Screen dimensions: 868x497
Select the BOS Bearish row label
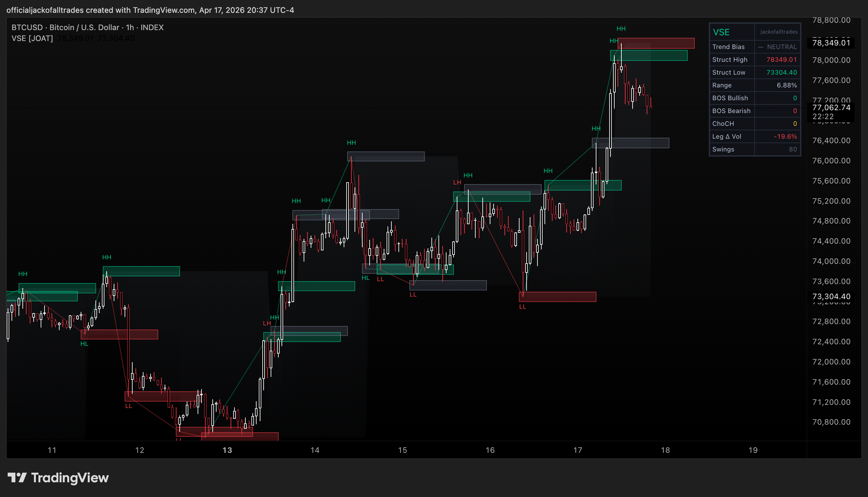(x=731, y=111)
